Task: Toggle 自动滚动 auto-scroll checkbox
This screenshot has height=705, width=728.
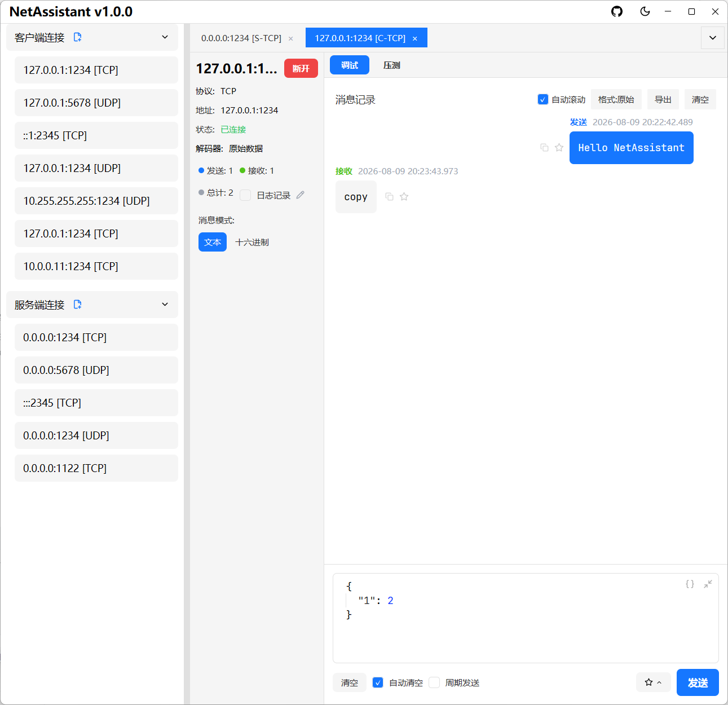Action: (x=542, y=99)
